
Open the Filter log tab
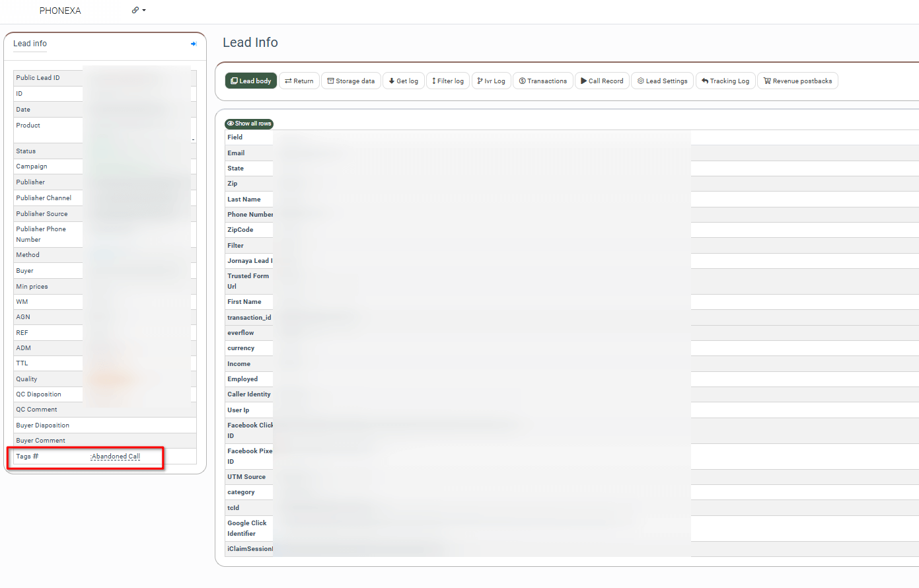(448, 81)
